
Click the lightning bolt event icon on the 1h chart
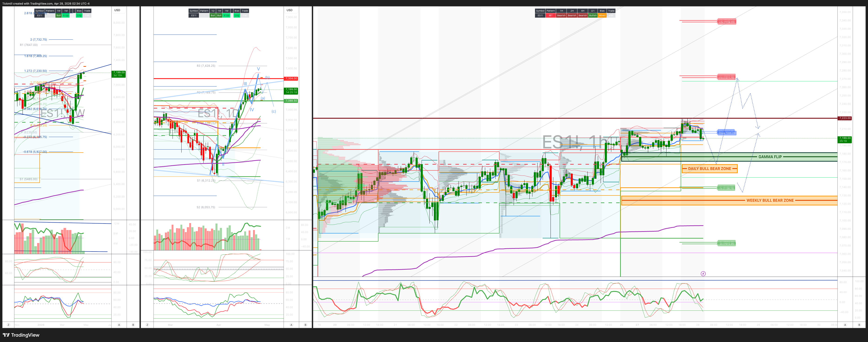703,274
